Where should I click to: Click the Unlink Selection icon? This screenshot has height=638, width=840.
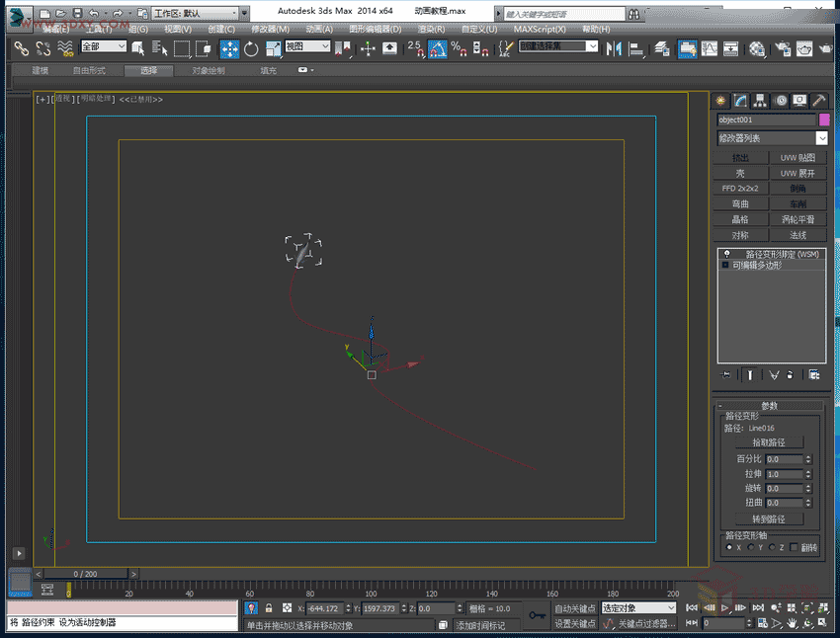pyautogui.click(x=42, y=49)
